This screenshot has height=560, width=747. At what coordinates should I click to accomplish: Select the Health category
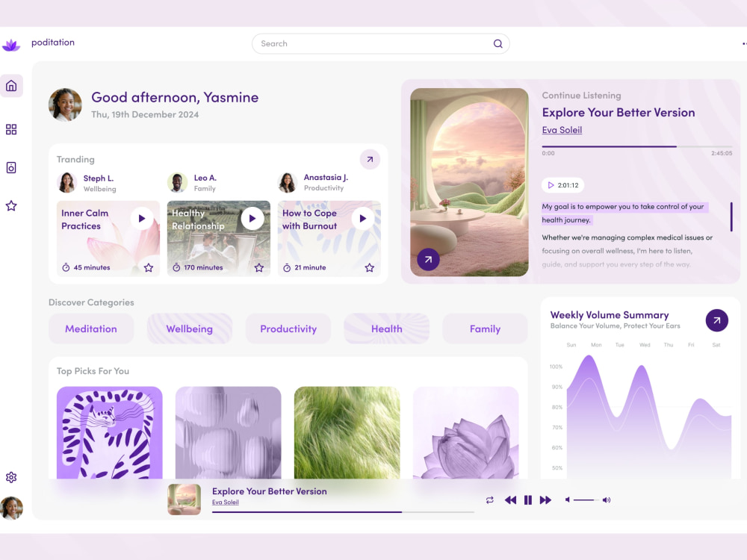(387, 329)
